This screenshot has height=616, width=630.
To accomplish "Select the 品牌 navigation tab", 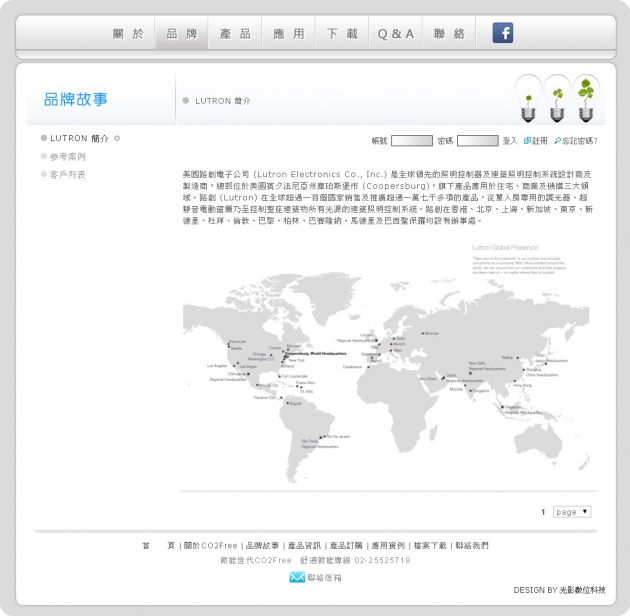I will [x=182, y=34].
